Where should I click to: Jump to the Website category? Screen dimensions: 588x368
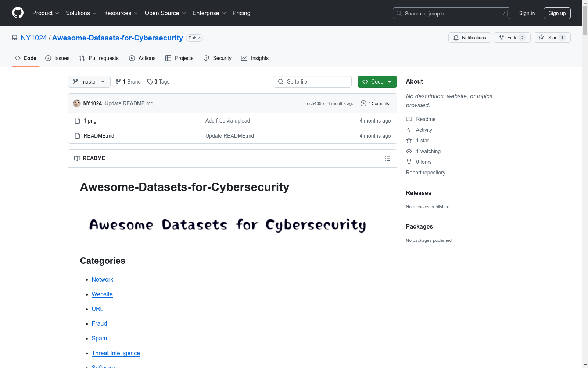pos(102,294)
